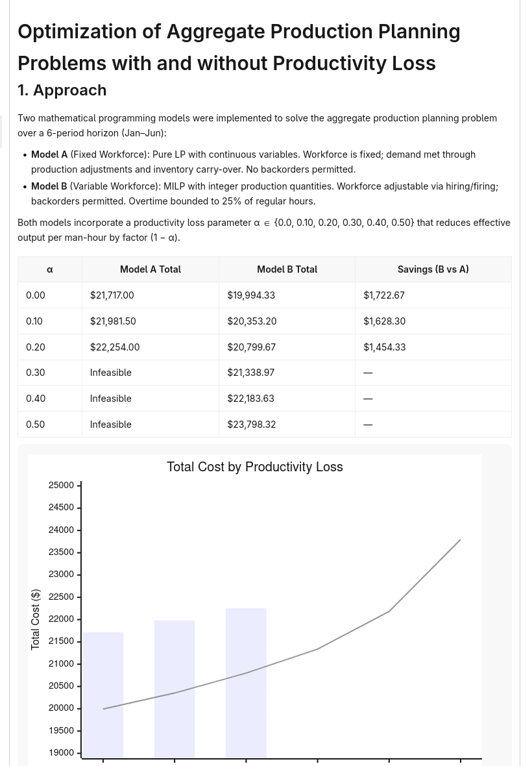
Task: Click the y-axis tick label '22500'
Action: pyautogui.click(x=62, y=597)
